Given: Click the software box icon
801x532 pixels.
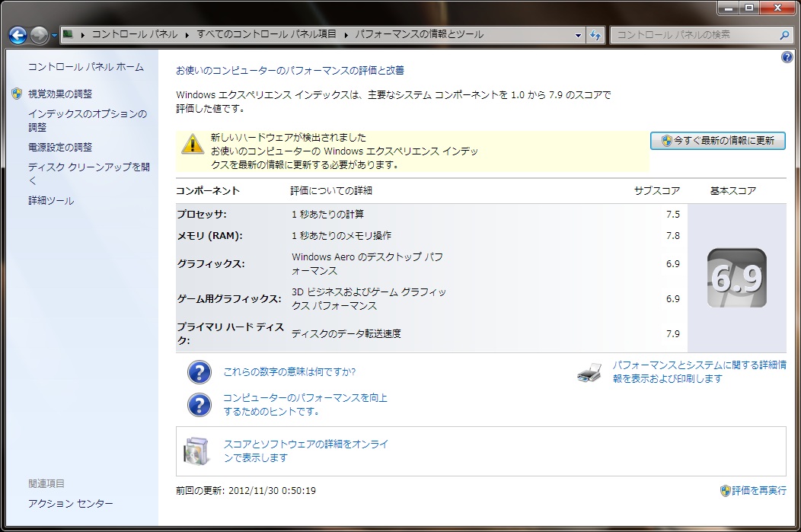Looking at the screenshot, I should [196, 451].
